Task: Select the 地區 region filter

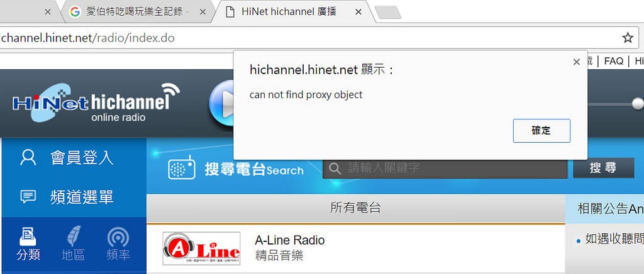Action: click(73, 244)
